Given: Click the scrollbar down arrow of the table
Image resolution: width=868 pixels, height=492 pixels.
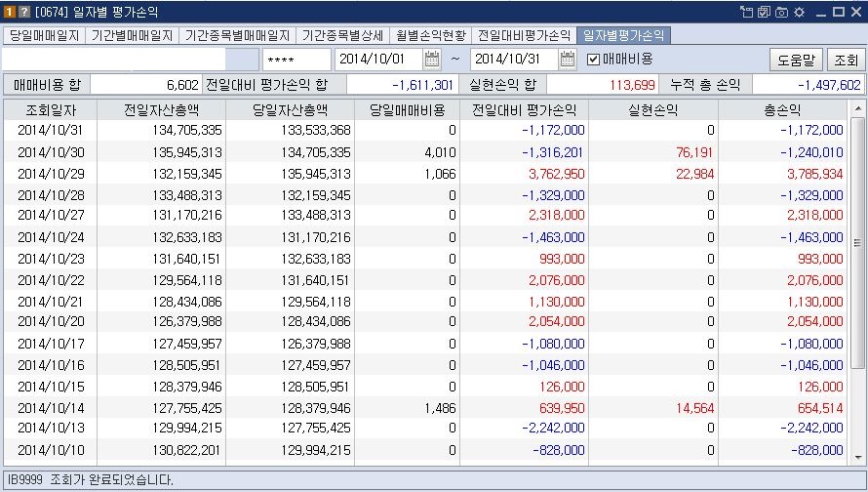Looking at the screenshot, I should click(858, 458).
